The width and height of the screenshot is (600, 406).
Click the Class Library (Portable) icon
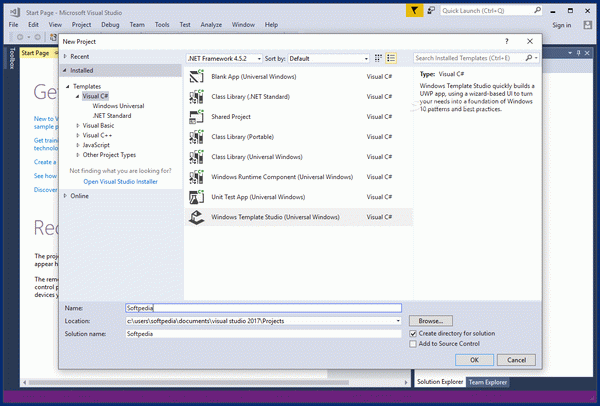tap(197, 137)
